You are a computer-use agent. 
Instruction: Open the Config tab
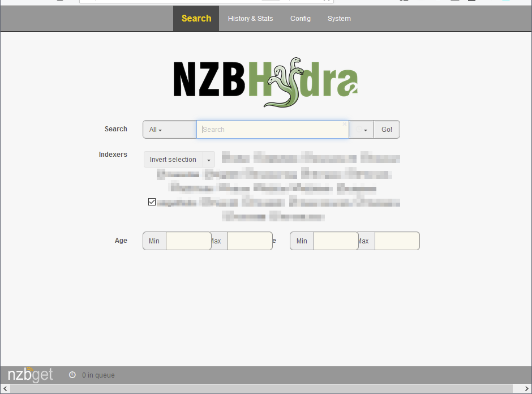pos(301,18)
